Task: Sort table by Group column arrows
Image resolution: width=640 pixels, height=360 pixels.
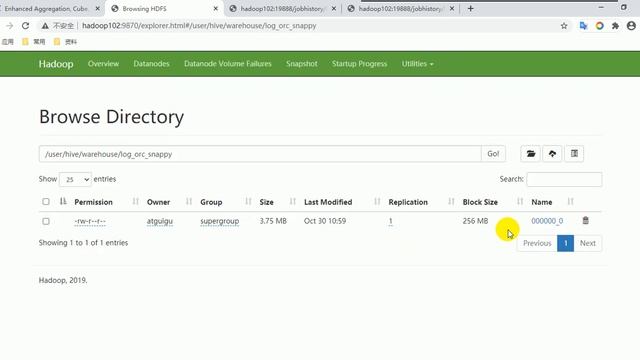Action: pyautogui.click(x=248, y=202)
